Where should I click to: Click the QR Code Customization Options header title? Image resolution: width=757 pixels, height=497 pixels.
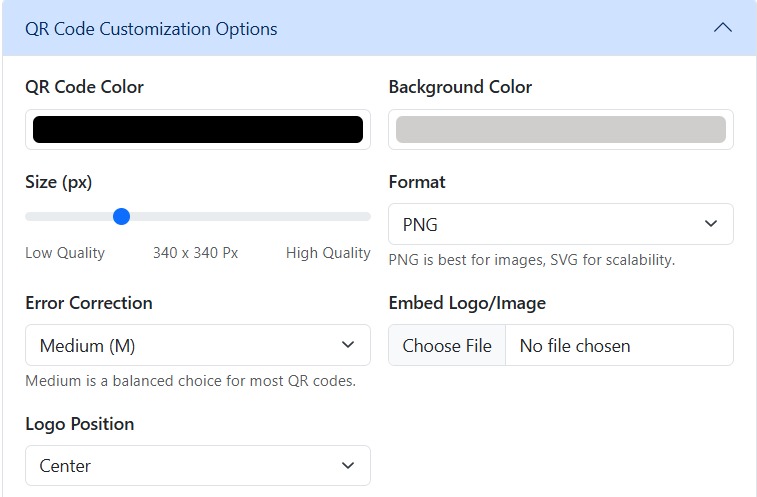(151, 29)
